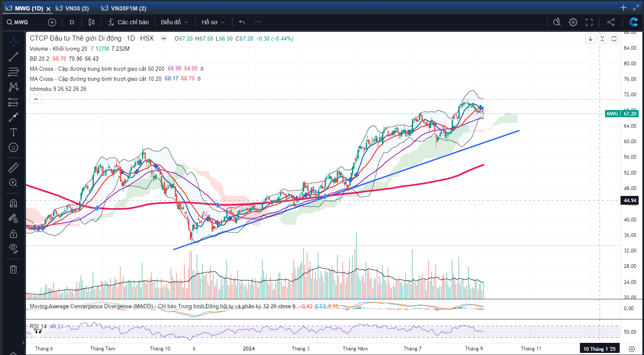Collapse the indicator legend with chevron

pyautogui.click(x=36, y=99)
